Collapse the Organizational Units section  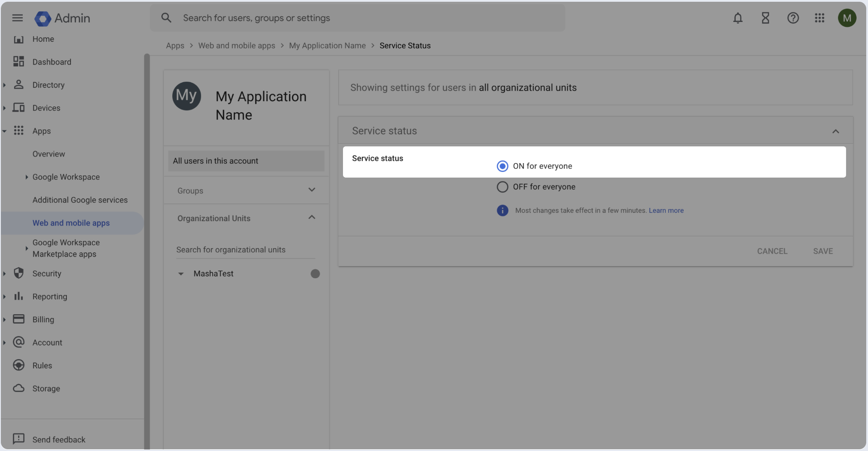tap(312, 218)
